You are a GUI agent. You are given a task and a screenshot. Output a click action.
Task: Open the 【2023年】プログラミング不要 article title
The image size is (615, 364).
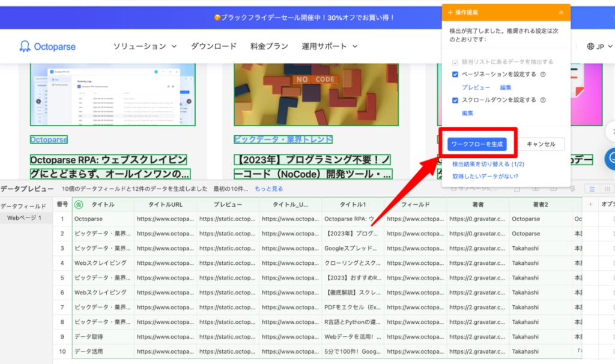[313, 167]
